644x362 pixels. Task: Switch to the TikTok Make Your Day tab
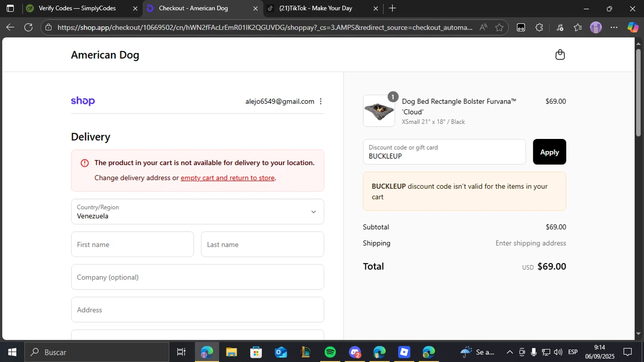point(322,8)
